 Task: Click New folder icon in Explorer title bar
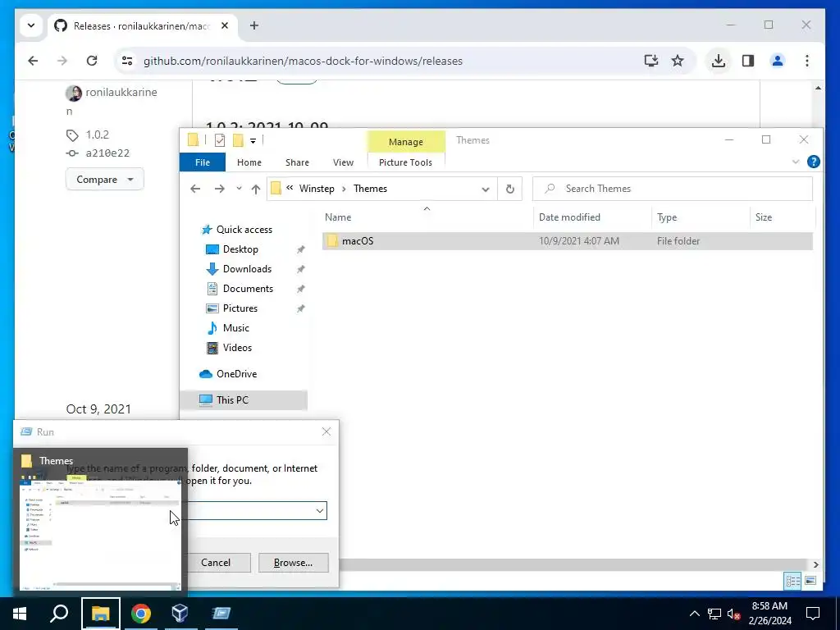pyautogui.click(x=238, y=140)
